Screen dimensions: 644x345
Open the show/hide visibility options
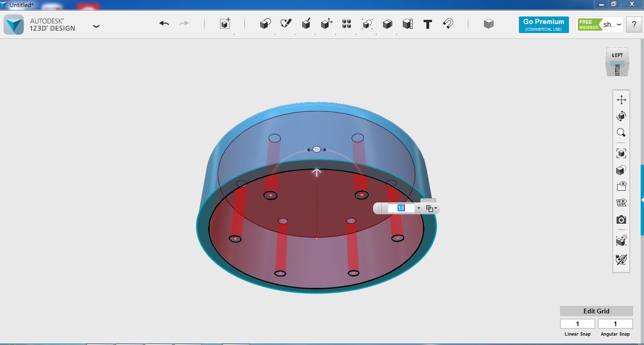point(621,186)
